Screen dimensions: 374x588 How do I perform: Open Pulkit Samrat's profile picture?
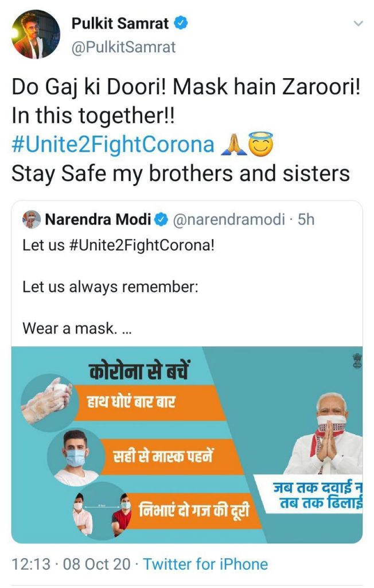coord(36,34)
